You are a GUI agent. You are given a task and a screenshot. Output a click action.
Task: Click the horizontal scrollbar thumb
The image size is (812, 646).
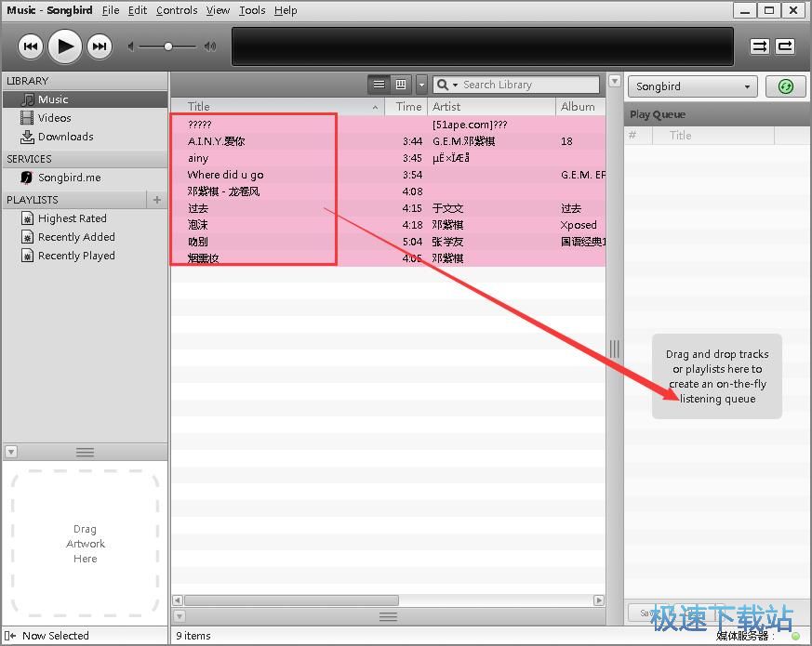(291, 600)
